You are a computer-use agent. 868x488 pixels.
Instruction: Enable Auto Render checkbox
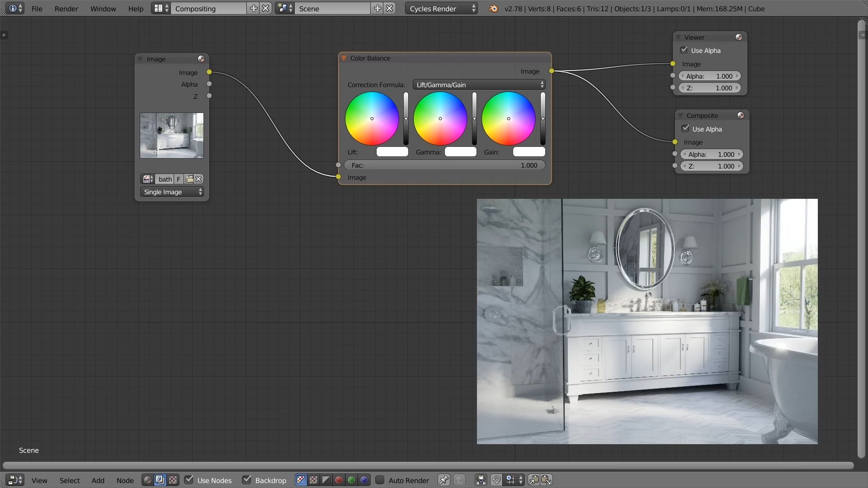pyautogui.click(x=380, y=480)
